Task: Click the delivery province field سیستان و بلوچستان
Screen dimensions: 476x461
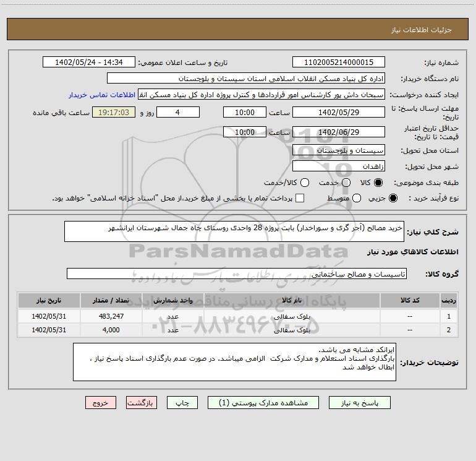Action: pos(339,150)
